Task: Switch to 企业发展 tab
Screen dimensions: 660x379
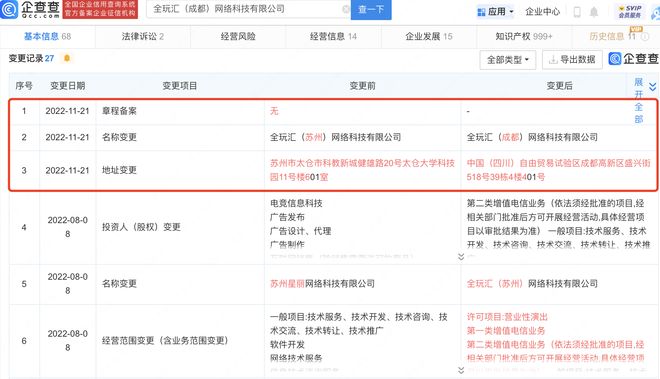Action: (429, 37)
